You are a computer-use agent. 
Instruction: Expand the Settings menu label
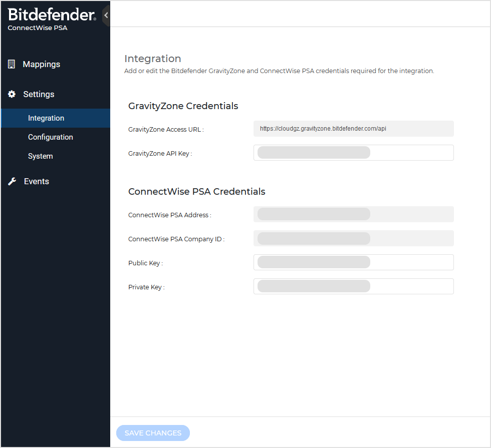point(39,94)
